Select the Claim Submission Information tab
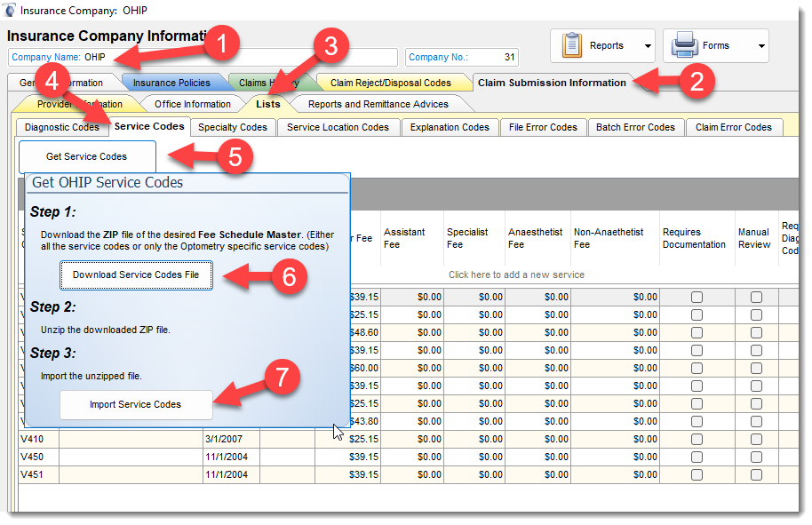Screen dimensions: 812x525 [552, 83]
